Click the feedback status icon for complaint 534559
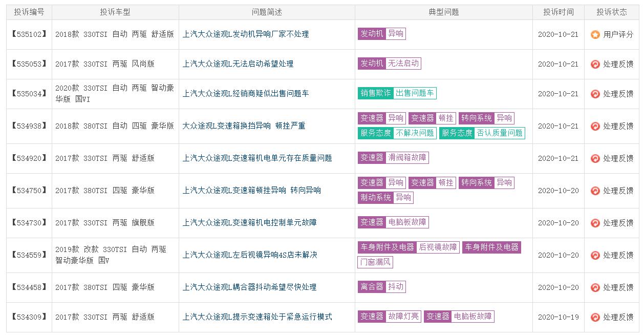 595,255
